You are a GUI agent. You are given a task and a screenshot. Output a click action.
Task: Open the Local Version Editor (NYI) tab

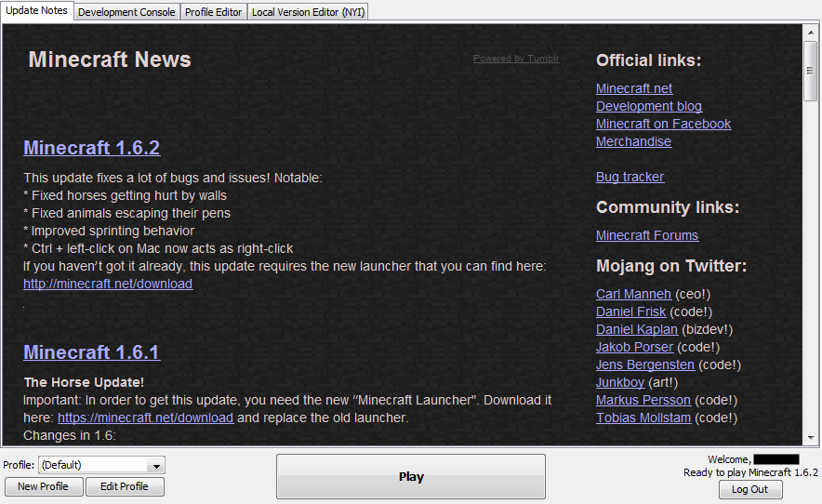point(309,12)
